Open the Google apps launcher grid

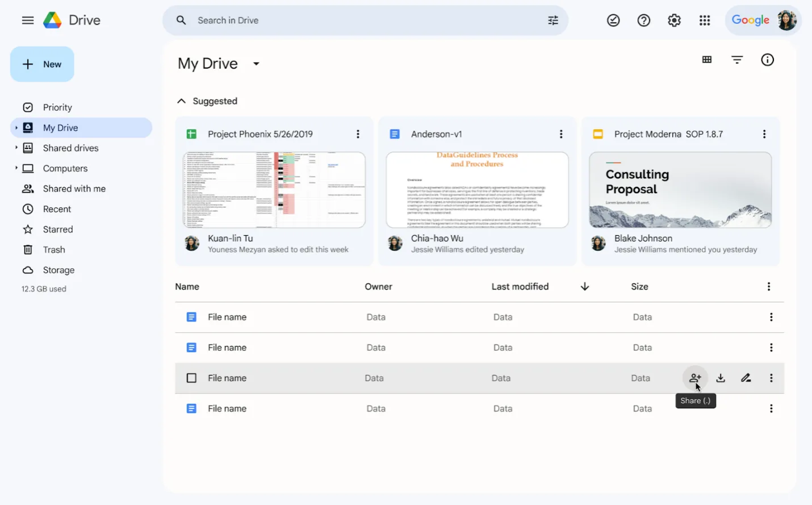[705, 20]
